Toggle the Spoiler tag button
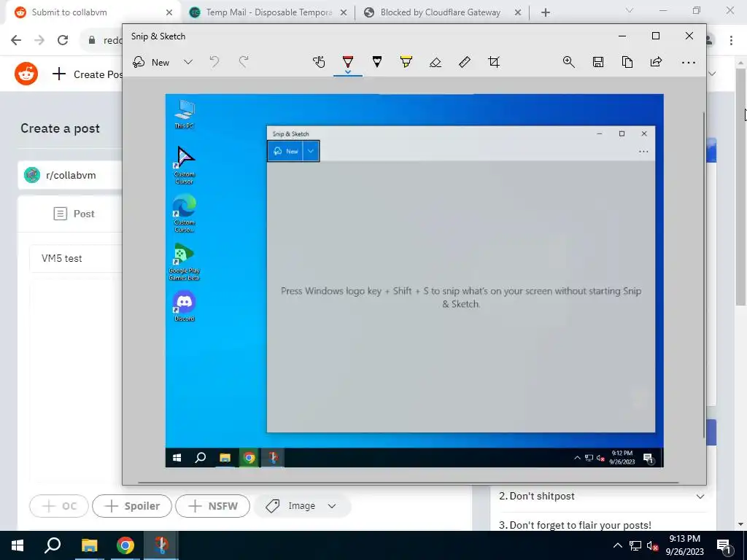The width and height of the screenshot is (747, 560). pos(132,506)
